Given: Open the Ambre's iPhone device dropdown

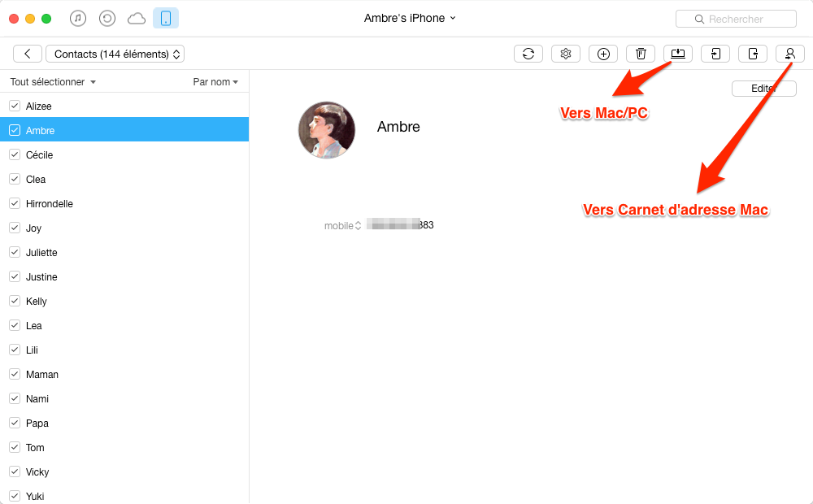Looking at the screenshot, I should coord(410,18).
